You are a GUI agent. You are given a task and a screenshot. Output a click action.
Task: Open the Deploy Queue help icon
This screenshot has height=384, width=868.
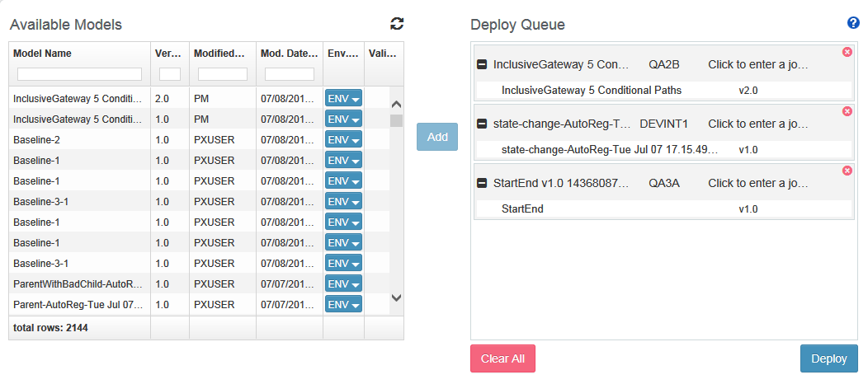(x=853, y=22)
